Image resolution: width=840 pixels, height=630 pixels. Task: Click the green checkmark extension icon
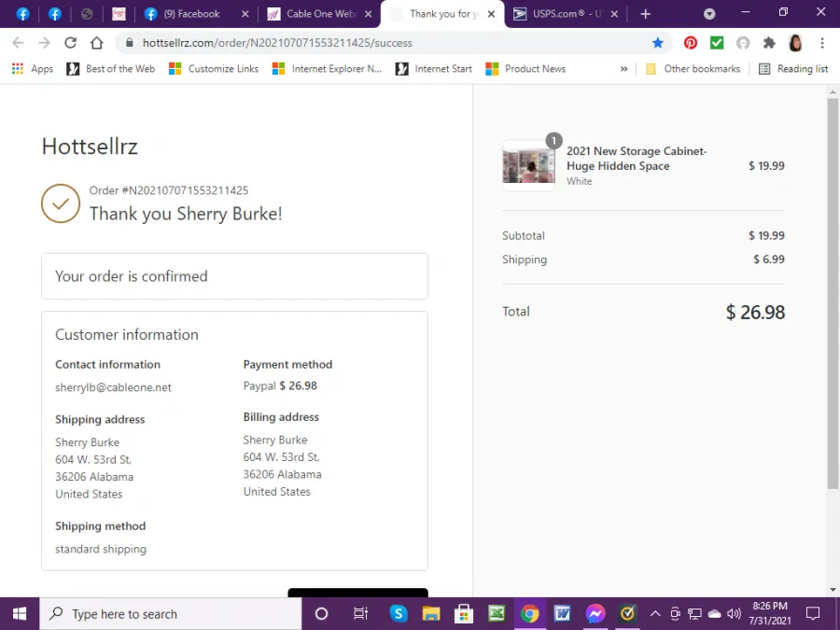(717, 43)
